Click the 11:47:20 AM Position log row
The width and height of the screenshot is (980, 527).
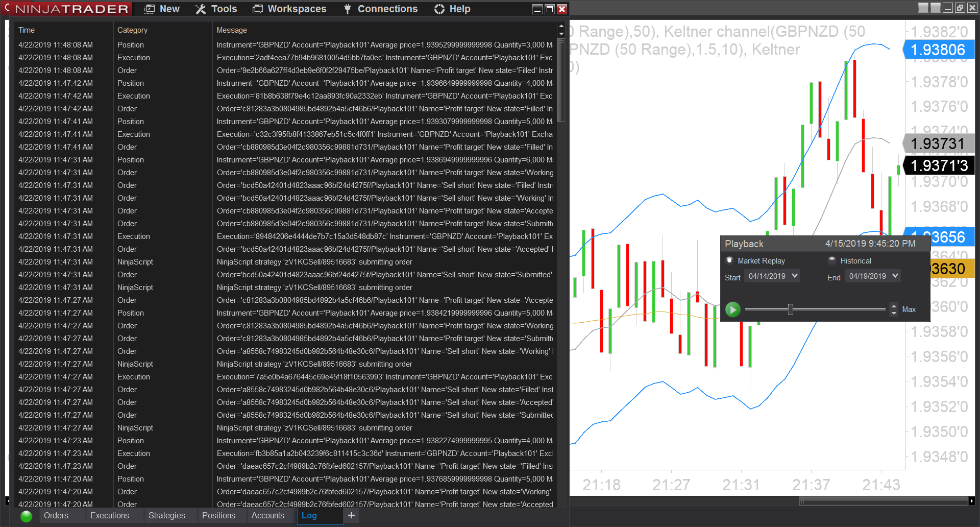(x=285, y=479)
